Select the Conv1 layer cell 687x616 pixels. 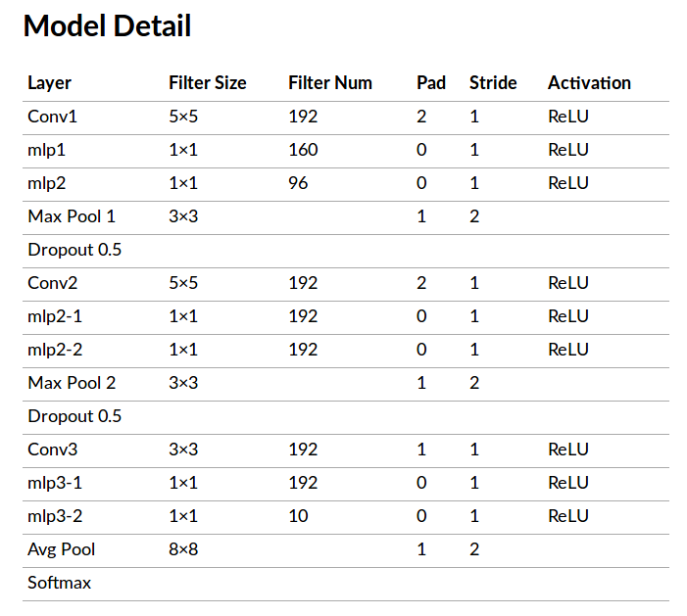(52, 118)
